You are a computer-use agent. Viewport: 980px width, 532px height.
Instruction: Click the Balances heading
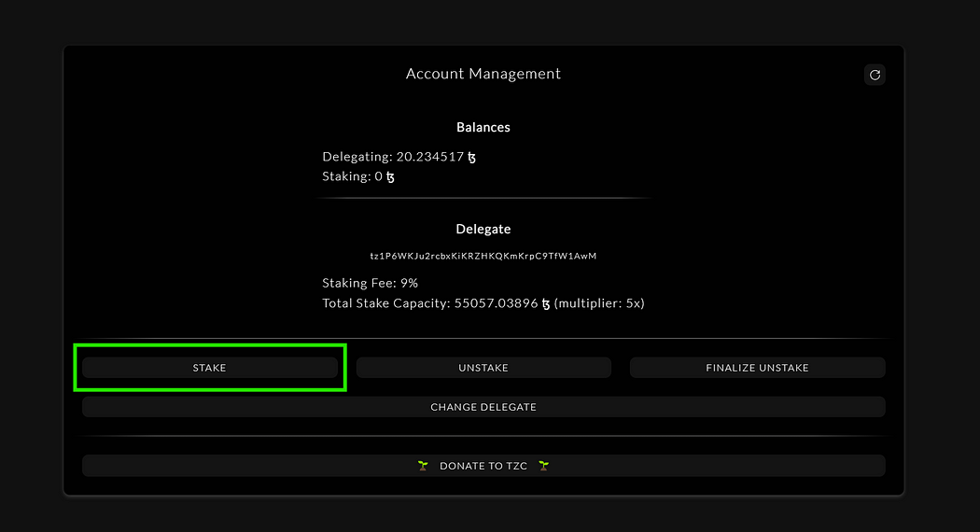tap(483, 127)
